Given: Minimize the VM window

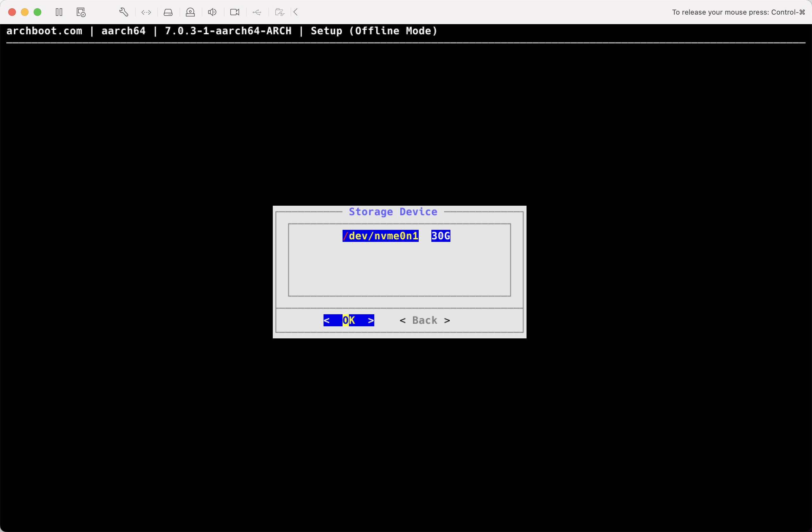Looking at the screenshot, I should pyautogui.click(x=24, y=12).
